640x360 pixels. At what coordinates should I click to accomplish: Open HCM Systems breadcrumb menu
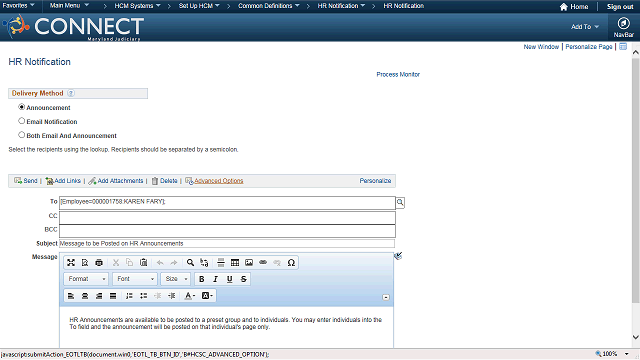[x=137, y=6]
